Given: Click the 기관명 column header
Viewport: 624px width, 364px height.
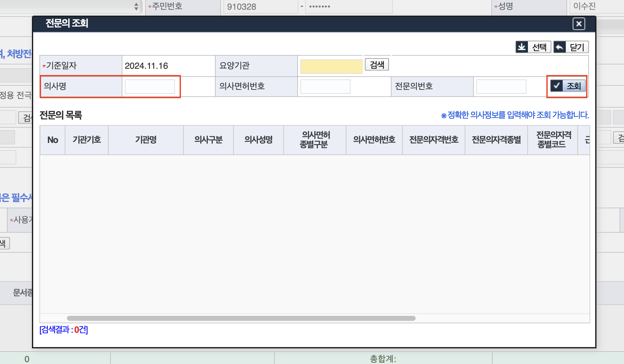Looking at the screenshot, I should pyautogui.click(x=146, y=140).
